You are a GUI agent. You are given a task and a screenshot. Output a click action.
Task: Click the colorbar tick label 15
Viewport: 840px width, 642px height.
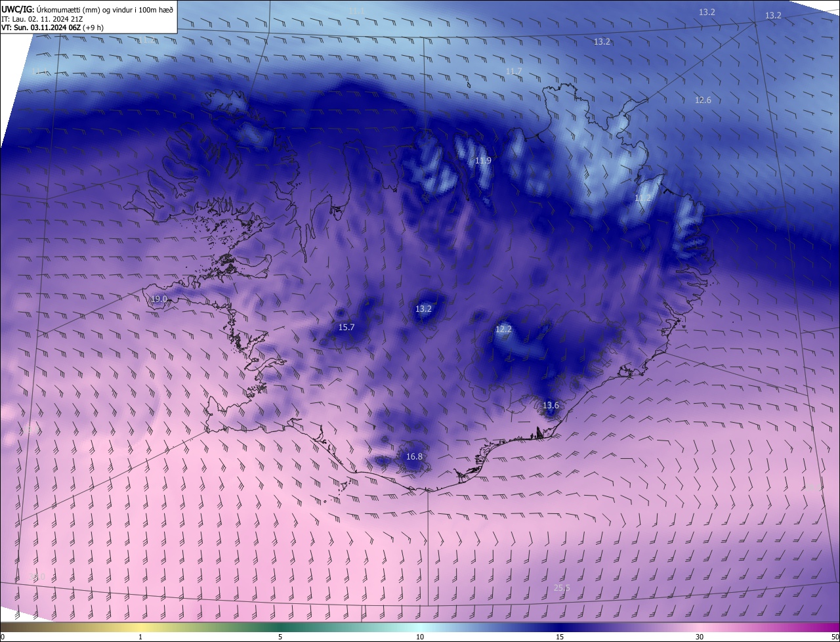pyautogui.click(x=560, y=637)
